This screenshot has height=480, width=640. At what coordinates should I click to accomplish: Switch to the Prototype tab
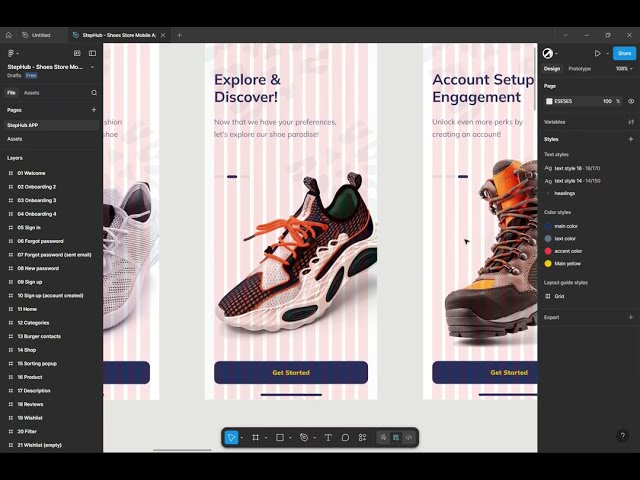tap(580, 69)
